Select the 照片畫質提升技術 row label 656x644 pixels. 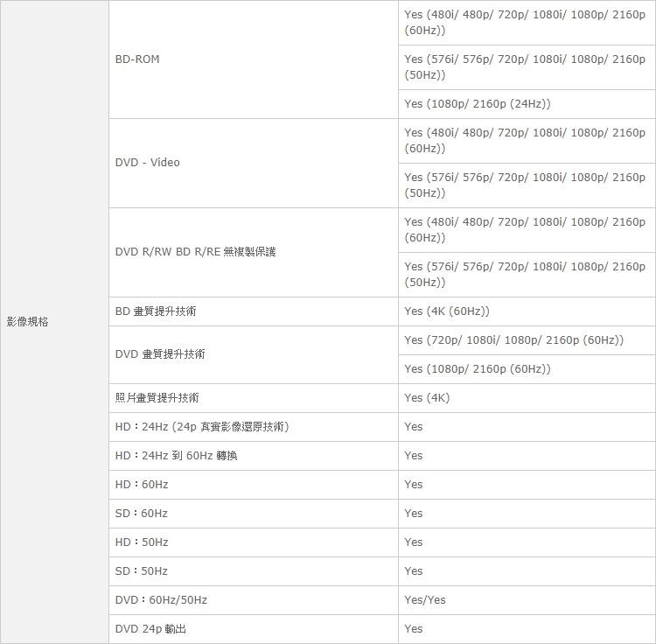(157, 398)
